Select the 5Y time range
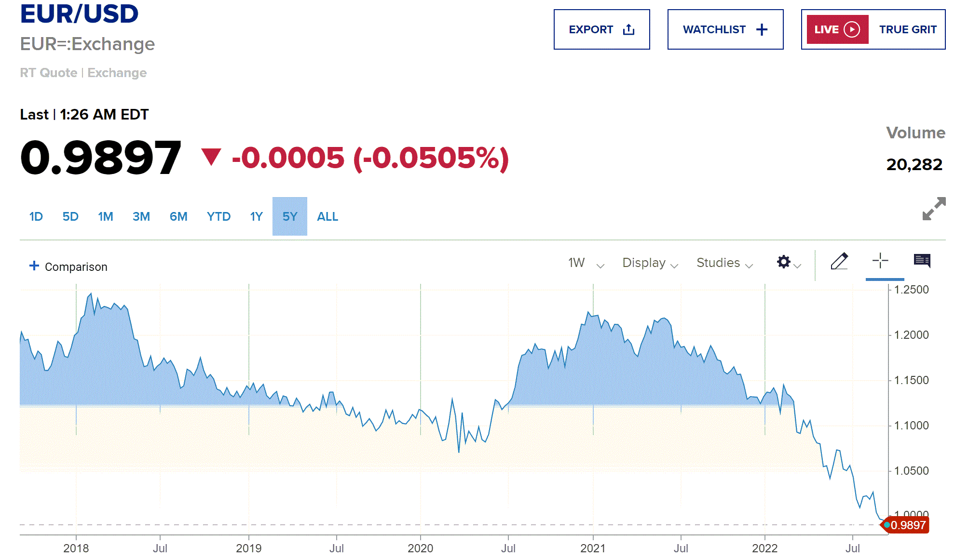The image size is (955, 560). [x=290, y=216]
